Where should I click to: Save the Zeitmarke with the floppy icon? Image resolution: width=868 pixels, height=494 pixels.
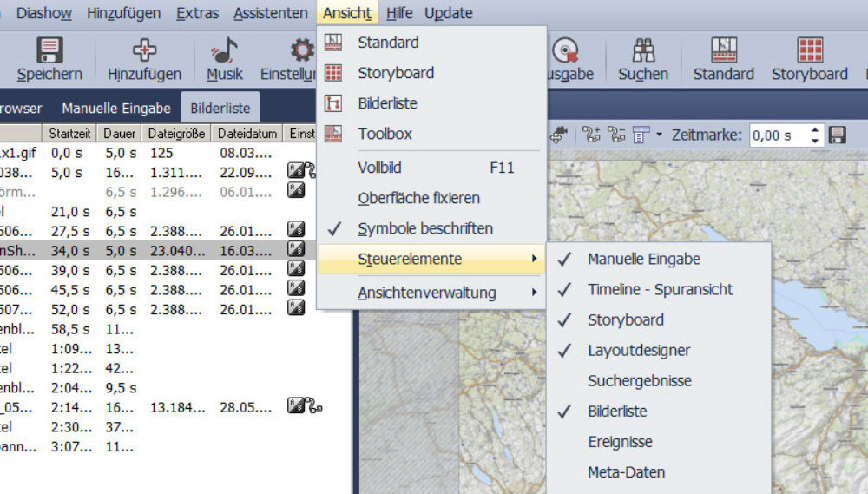coord(838,135)
